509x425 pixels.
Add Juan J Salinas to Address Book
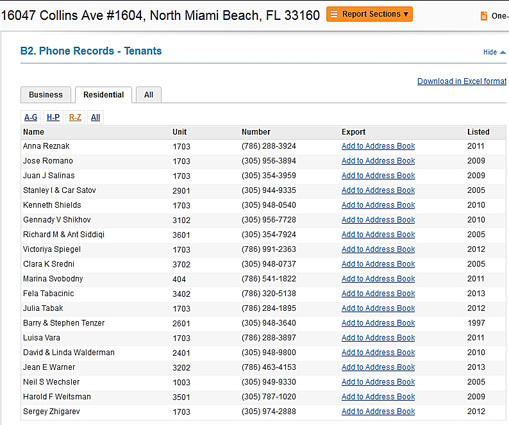378,176
